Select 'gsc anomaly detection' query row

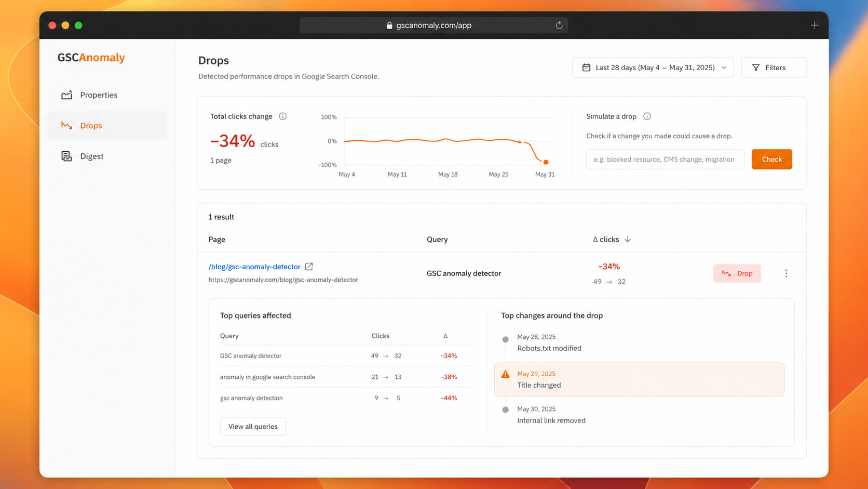346,398
